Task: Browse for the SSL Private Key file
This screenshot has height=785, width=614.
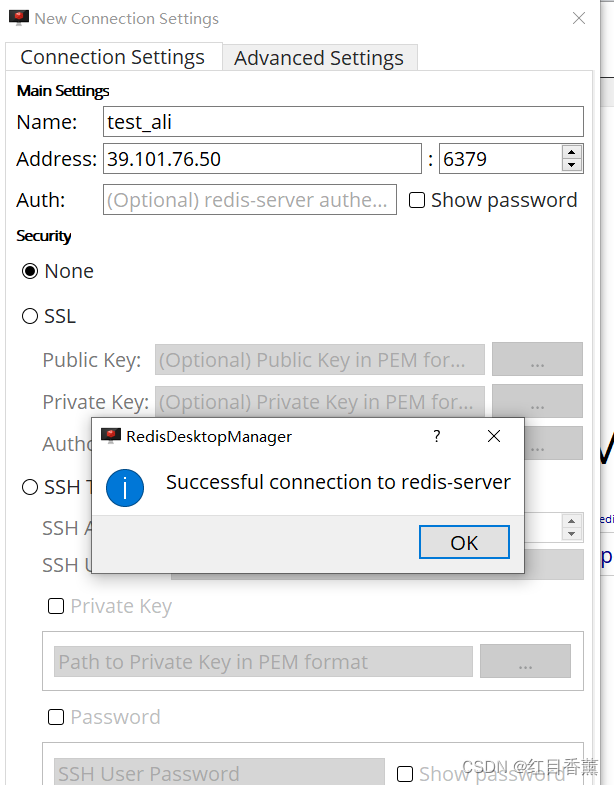Action: [x=537, y=401]
